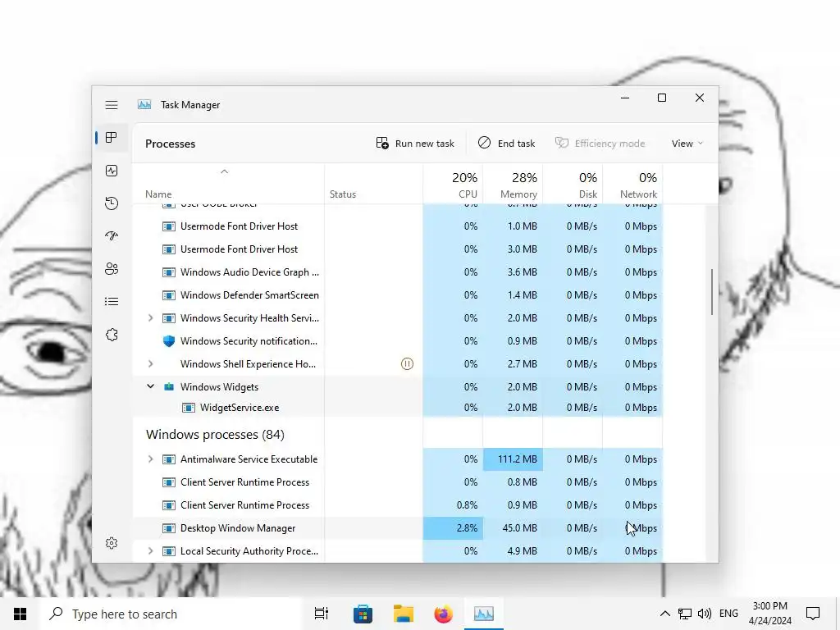Show hidden system tray icons
The height and width of the screenshot is (630, 840).
click(x=664, y=614)
